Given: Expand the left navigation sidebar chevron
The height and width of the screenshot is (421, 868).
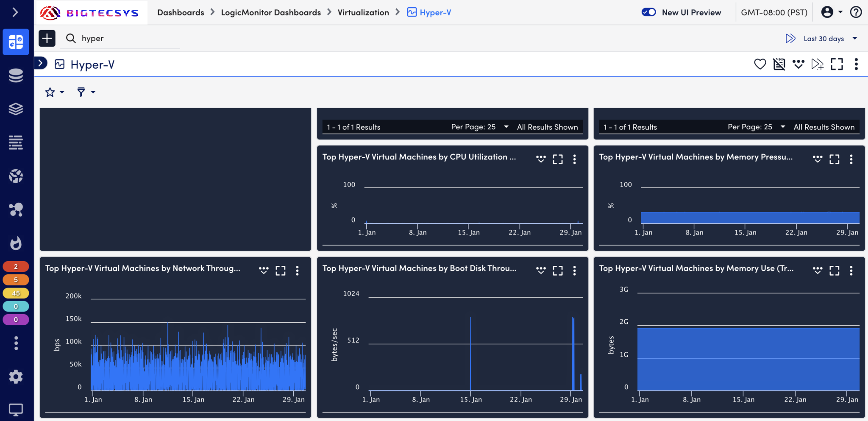Looking at the screenshot, I should pyautogui.click(x=16, y=12).
